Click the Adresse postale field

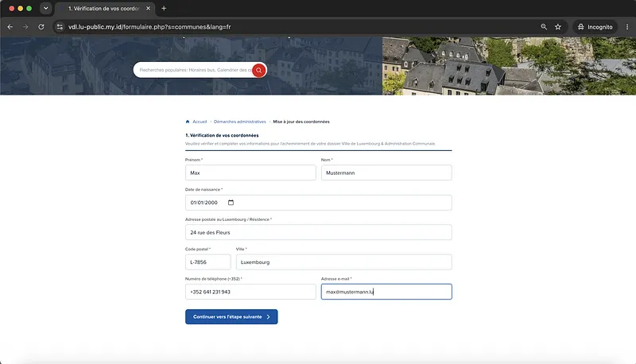(x=319, y=232)
